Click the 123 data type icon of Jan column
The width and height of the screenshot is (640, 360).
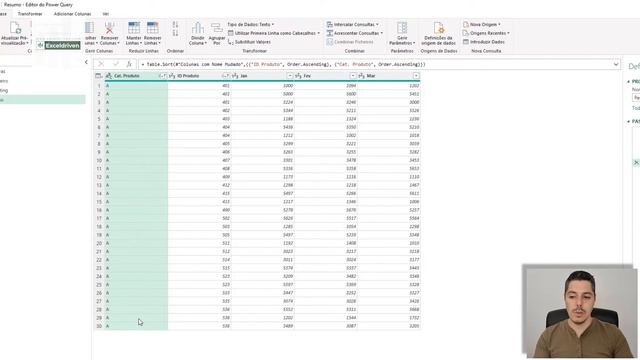point(235,76)
